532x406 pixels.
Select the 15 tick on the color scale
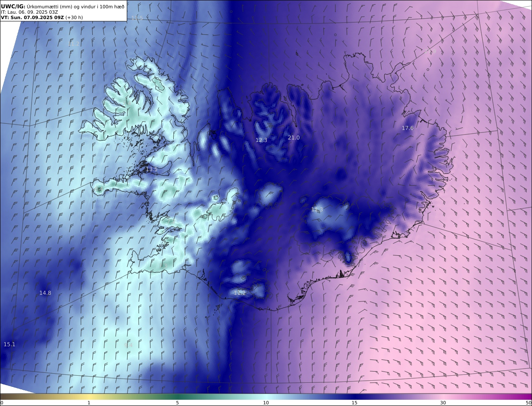pyautogui.click(x=355, y=403)
